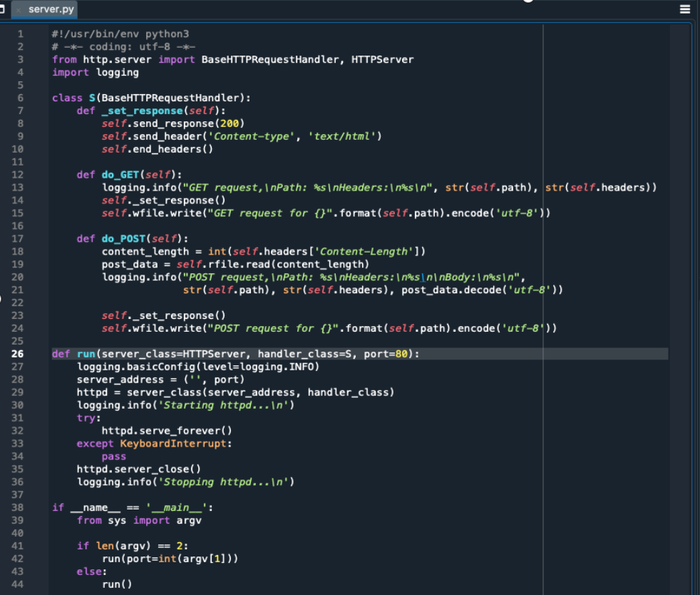Click the shebang line '#!/usr/bin/env python3'
Screen dimensions: 700x595
pos(120,34)
